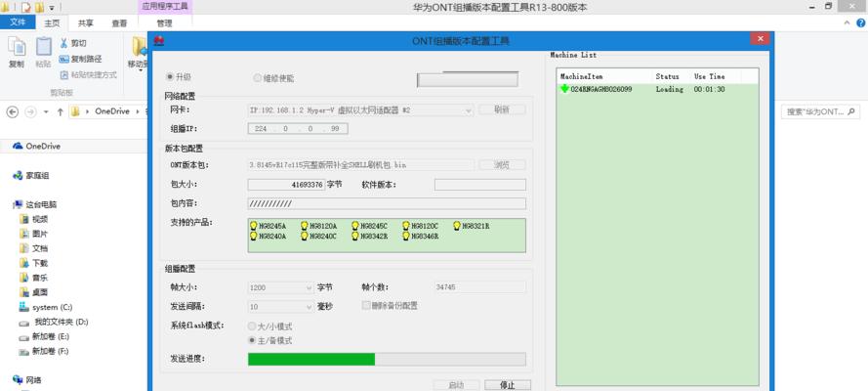Click the HG8245A light bulb icon

point(254,226)
